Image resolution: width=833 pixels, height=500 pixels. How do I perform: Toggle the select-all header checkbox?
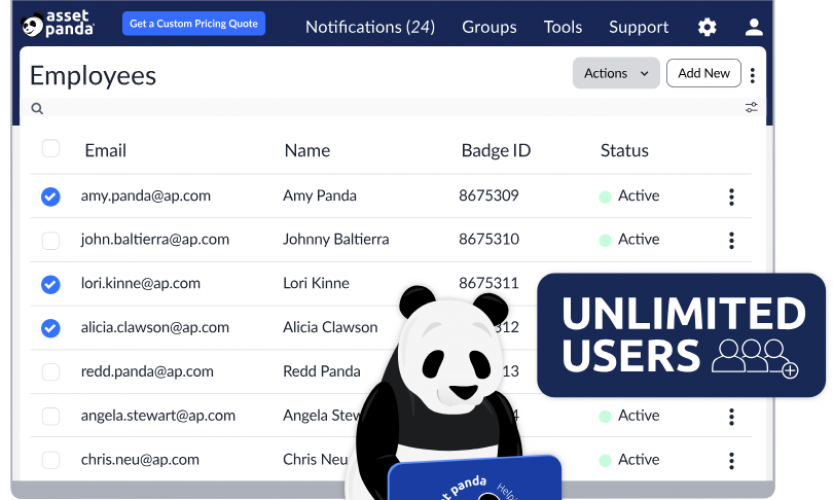click(51, 148)
